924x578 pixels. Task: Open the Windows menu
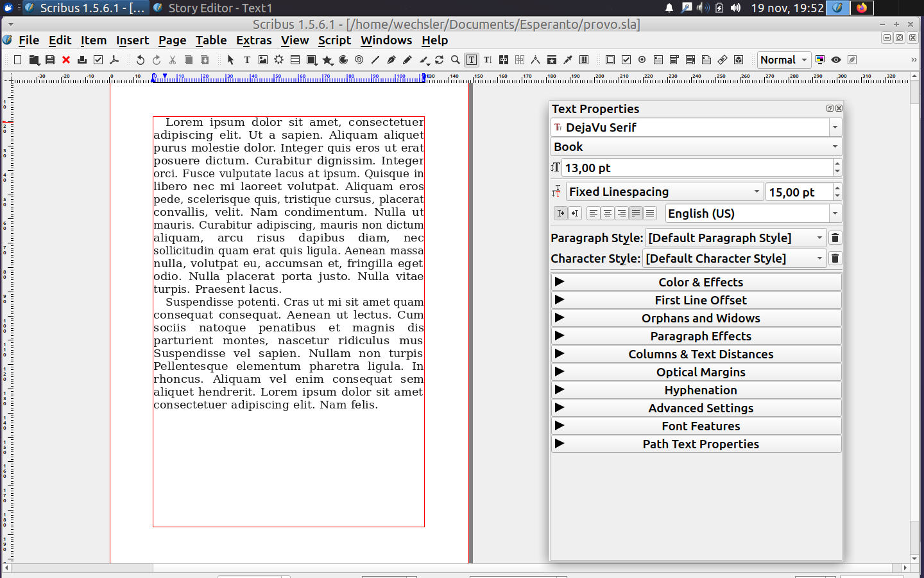[386, 40]
